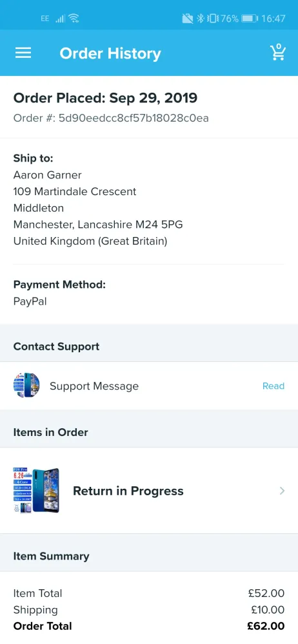Read the support message link
This screenshot has width=298, height=644.
click(x=273, y=386)
